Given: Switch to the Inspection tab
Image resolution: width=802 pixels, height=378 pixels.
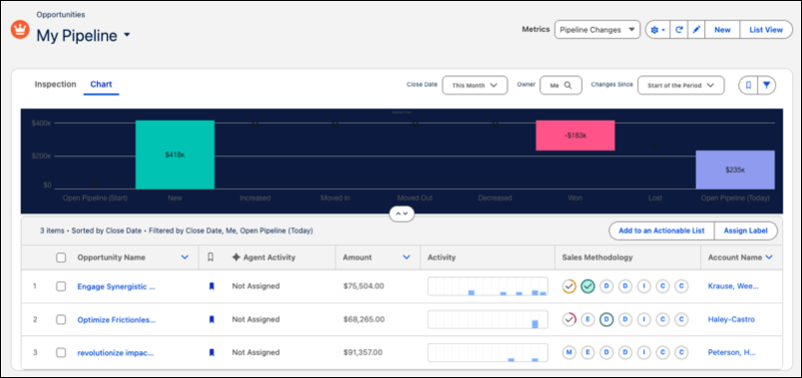Looking at the screenshot, I should pos(55,84).
